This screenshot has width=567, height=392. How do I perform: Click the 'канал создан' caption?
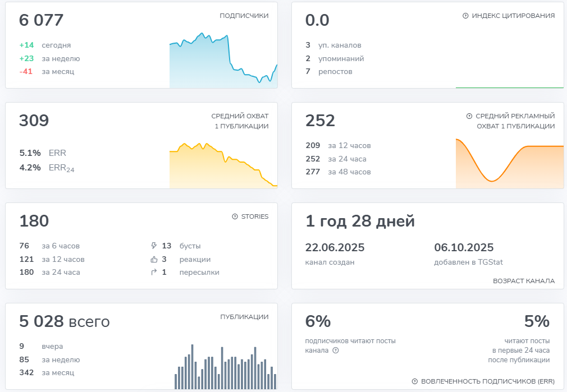[330, 262]
